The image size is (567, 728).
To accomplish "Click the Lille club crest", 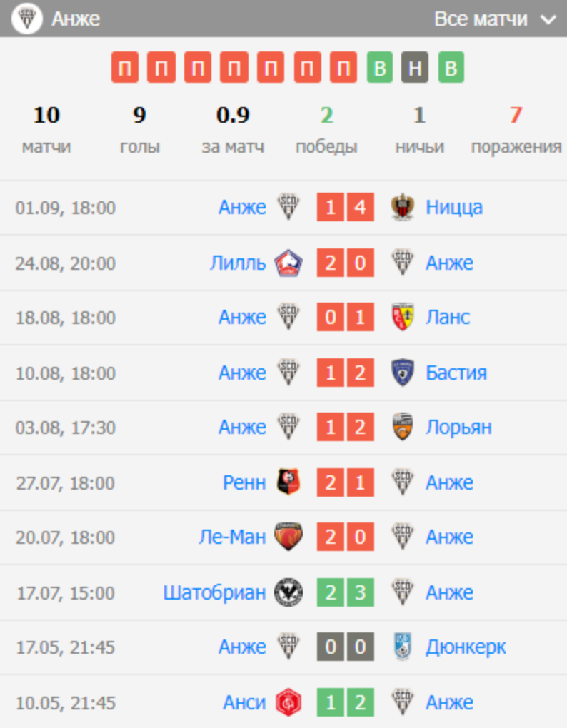I will [x=288, y=263].
